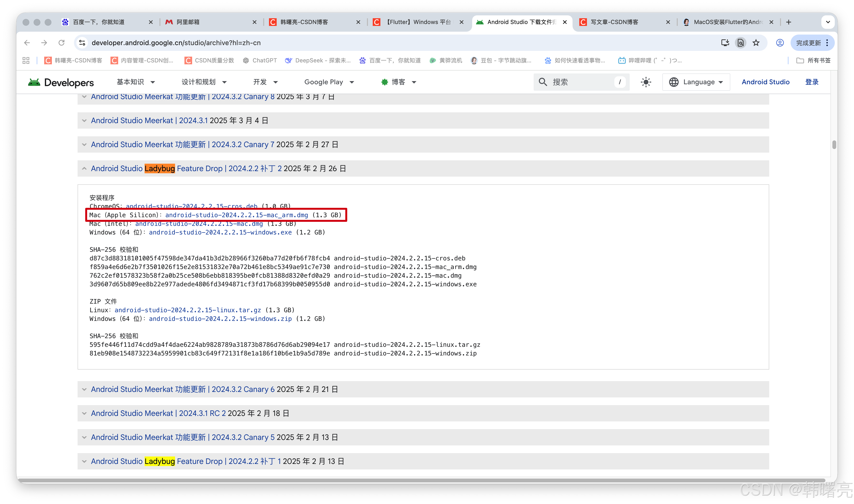Close the 阿里邮箱 tab
Viewport: 854px width, 504px height.
(255, 22)
